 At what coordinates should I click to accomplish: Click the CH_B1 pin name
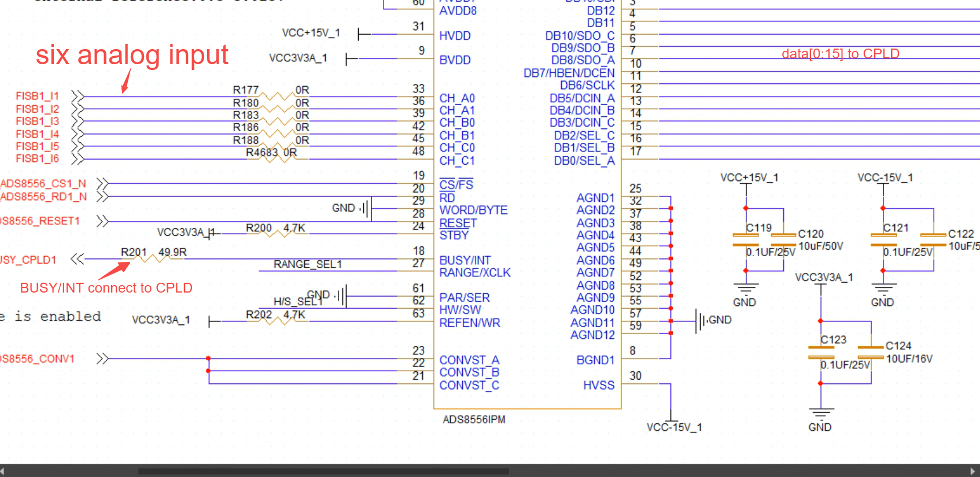click(457, 135)
